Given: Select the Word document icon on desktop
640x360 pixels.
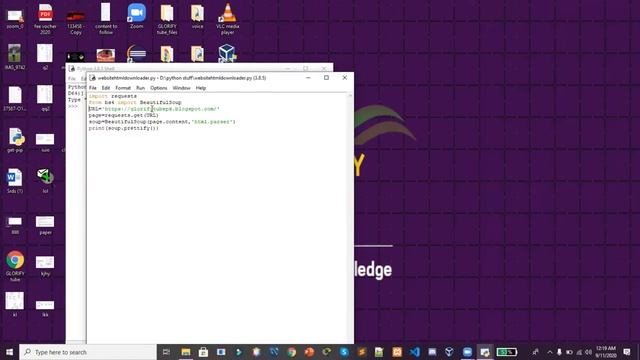Looking at the screenshot, I should (15, 181).
